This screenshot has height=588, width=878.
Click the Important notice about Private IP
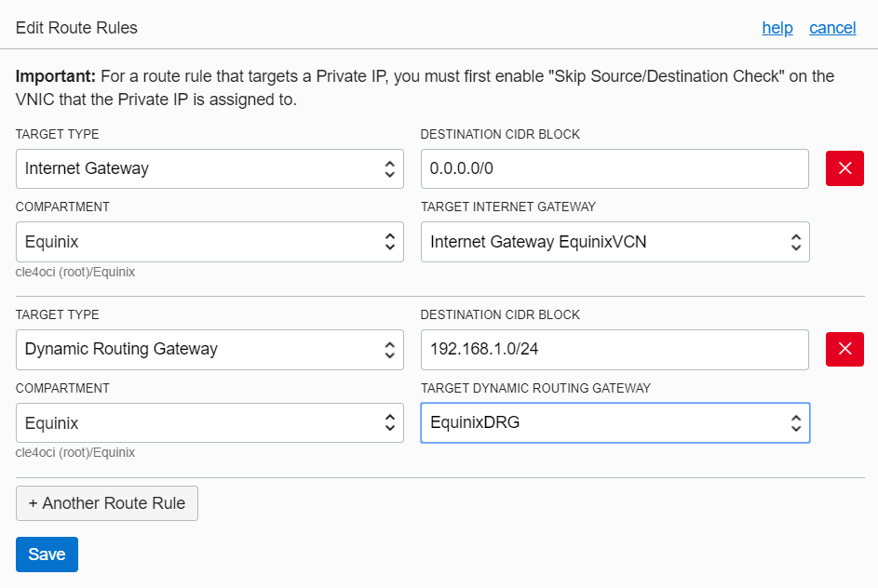tap(425, 87)
